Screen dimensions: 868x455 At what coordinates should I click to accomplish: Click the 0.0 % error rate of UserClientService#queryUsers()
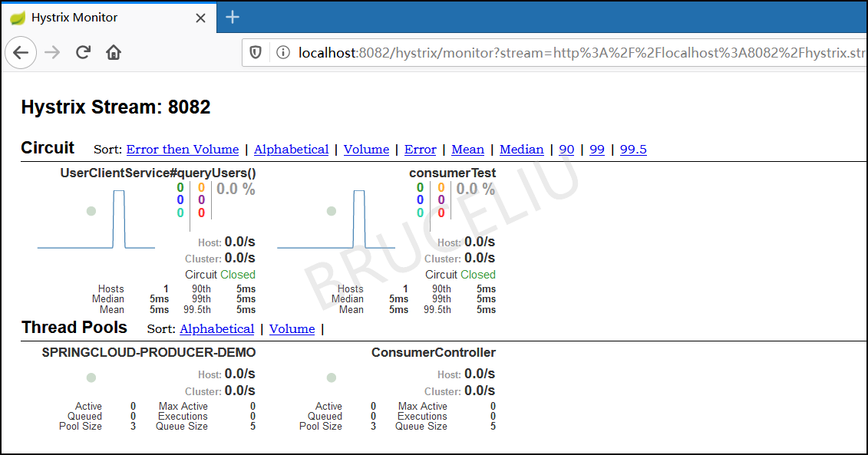pyautogui.click(x=236, y=190)
